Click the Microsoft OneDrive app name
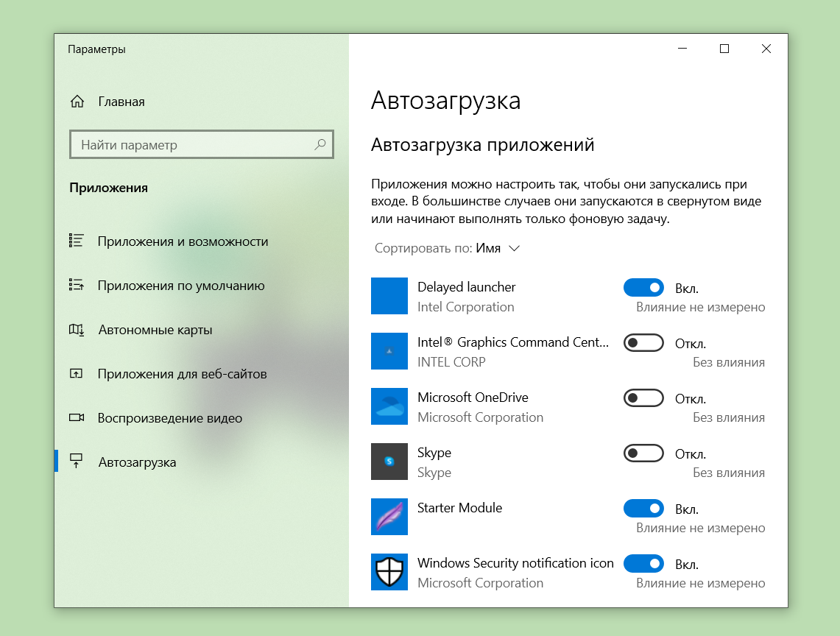Screen dimensions: 840x636 [473, 397]
